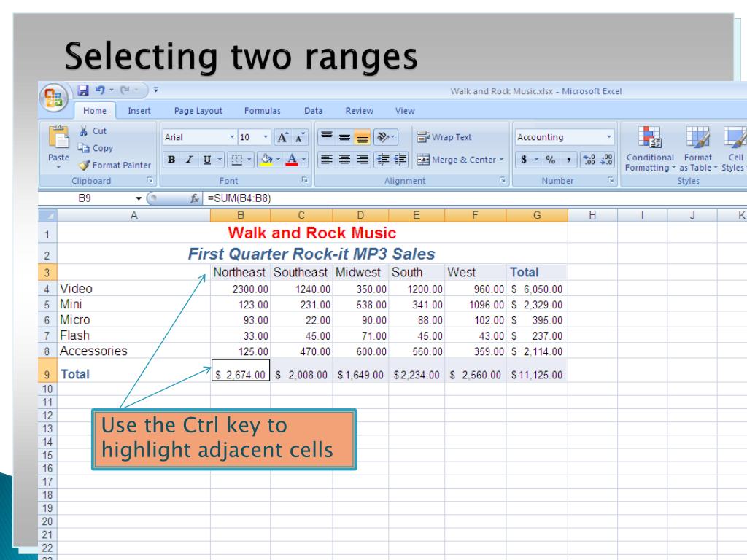The height and width of the screenshot is (560, 747).
Task: Click Merge & Center
Action: [457, 160]
